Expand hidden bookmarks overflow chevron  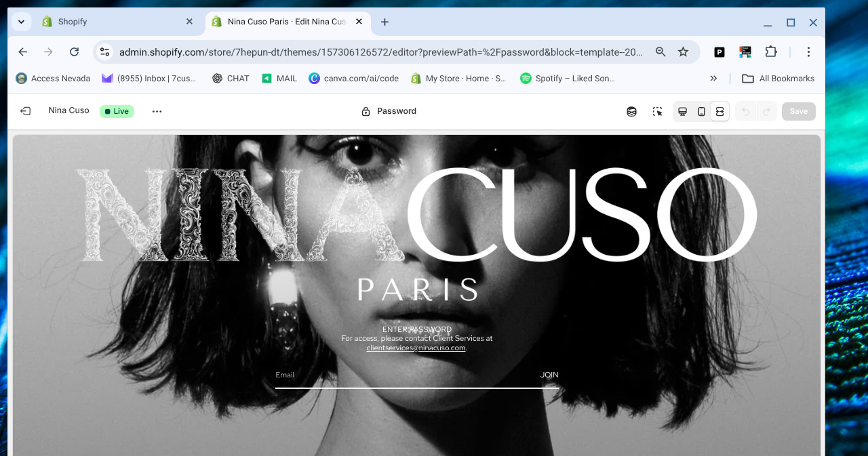[713, 79]
